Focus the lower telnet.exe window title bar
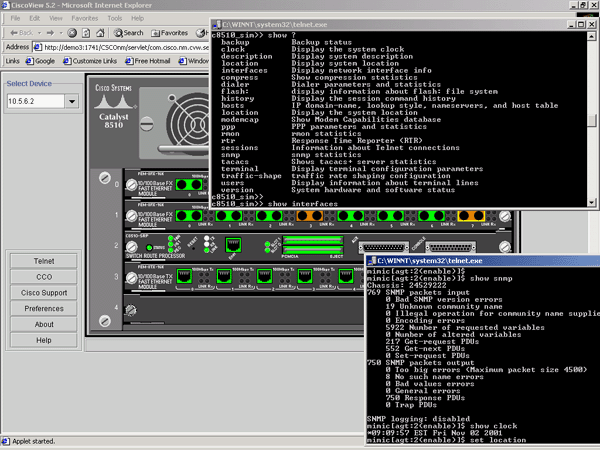 coord(483,261)
